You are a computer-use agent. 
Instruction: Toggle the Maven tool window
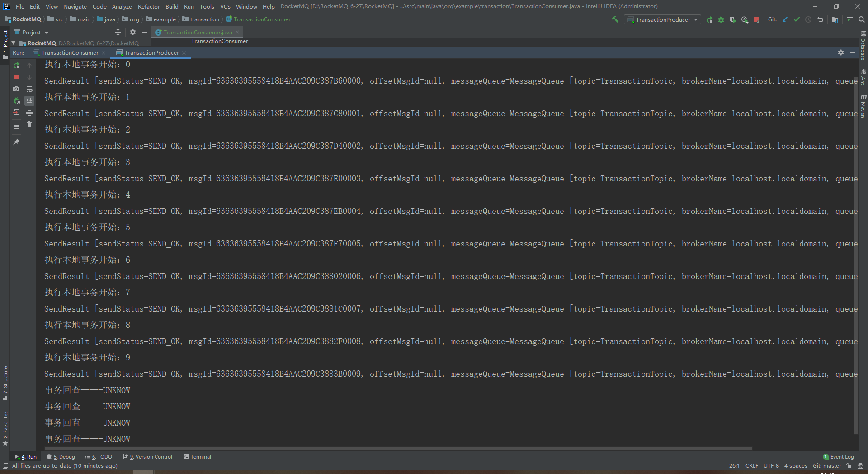tap(863, 106)
